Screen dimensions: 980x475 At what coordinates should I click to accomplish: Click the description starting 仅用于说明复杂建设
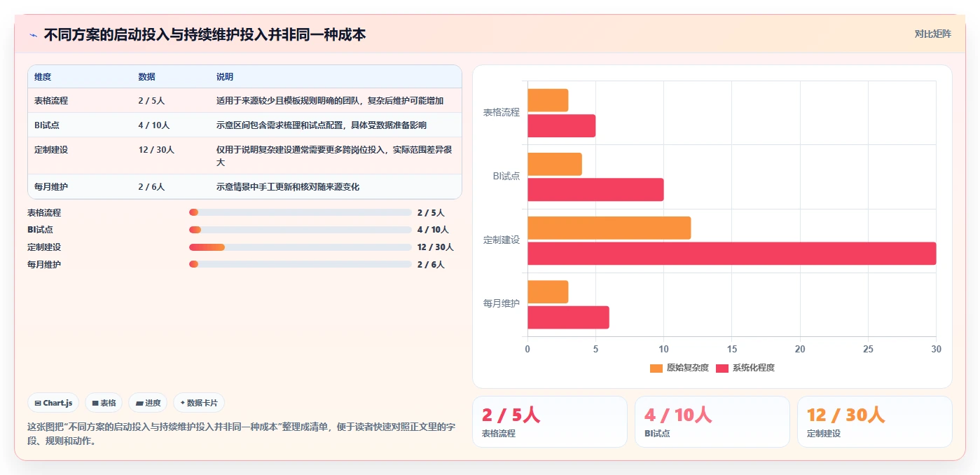[x=335, y=156]
